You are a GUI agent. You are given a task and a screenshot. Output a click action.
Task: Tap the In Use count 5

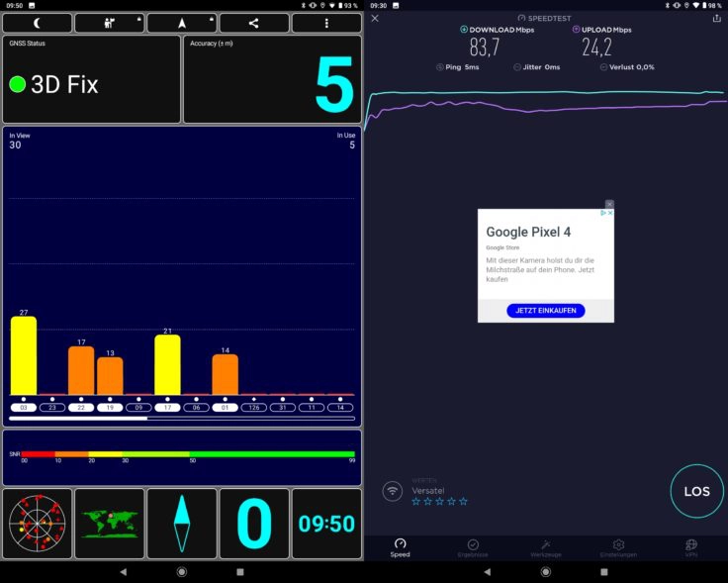pyautogui.click(x=352, y=145)
